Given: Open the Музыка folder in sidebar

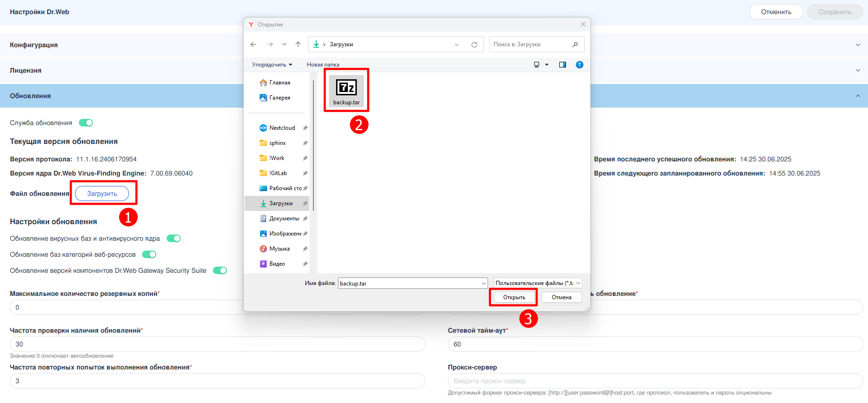Looking at the screenshot, I should pyautogui.click(x=279, y=249).
